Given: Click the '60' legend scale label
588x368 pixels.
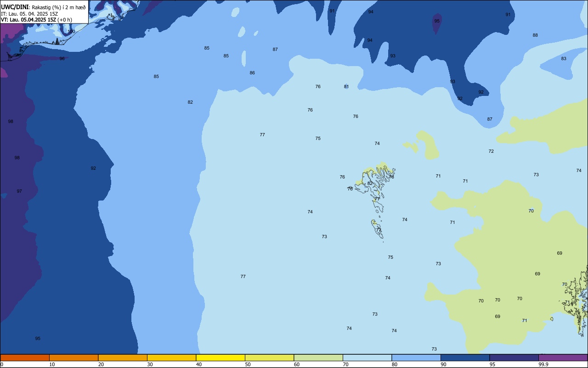Looking at the screenshot, I should (297, 364).
